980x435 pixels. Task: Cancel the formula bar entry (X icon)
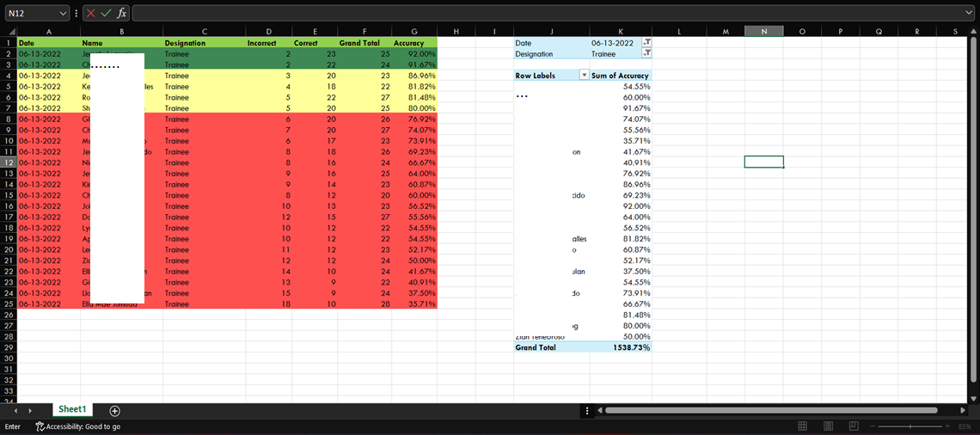click(91, 13)
